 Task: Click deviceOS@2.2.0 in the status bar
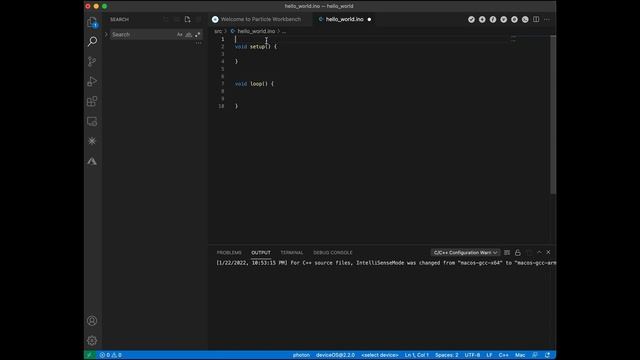335,355
